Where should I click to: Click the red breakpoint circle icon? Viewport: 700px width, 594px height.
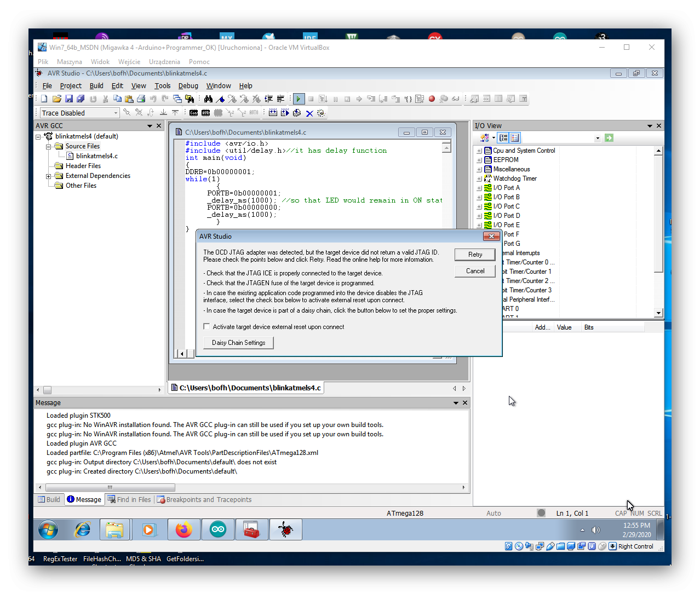(x=432, y=99)
